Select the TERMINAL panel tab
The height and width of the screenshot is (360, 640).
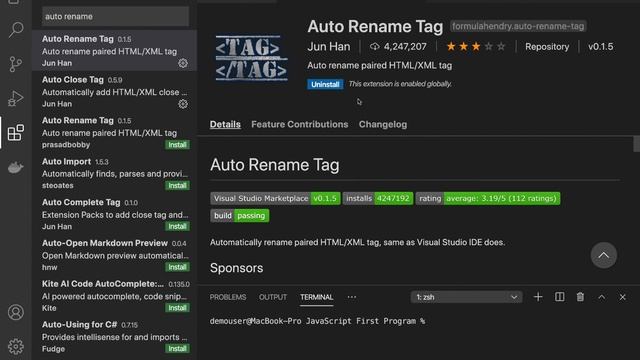[x=317, y=297]
